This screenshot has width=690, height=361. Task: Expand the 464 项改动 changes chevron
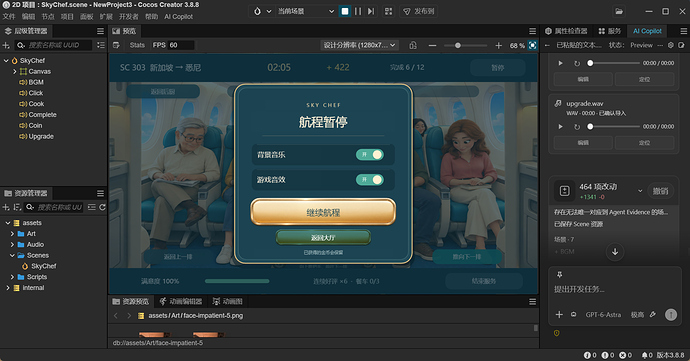tap(640, 191)
